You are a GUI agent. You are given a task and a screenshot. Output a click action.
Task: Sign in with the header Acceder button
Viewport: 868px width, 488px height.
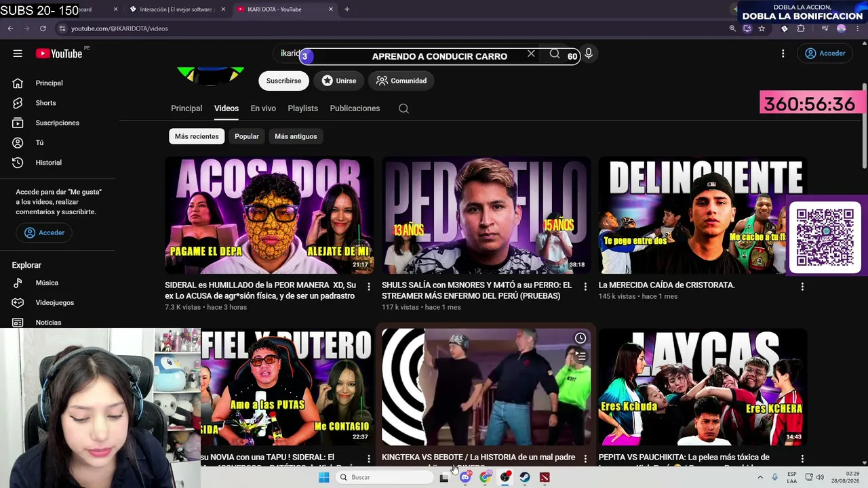(x=825, y=54)
